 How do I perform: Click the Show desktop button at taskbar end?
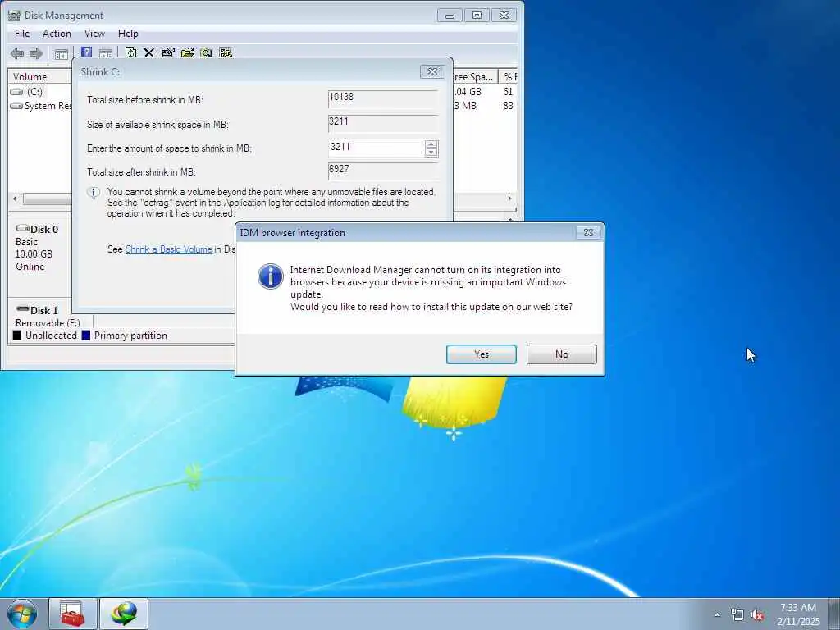tap(834, 614)
